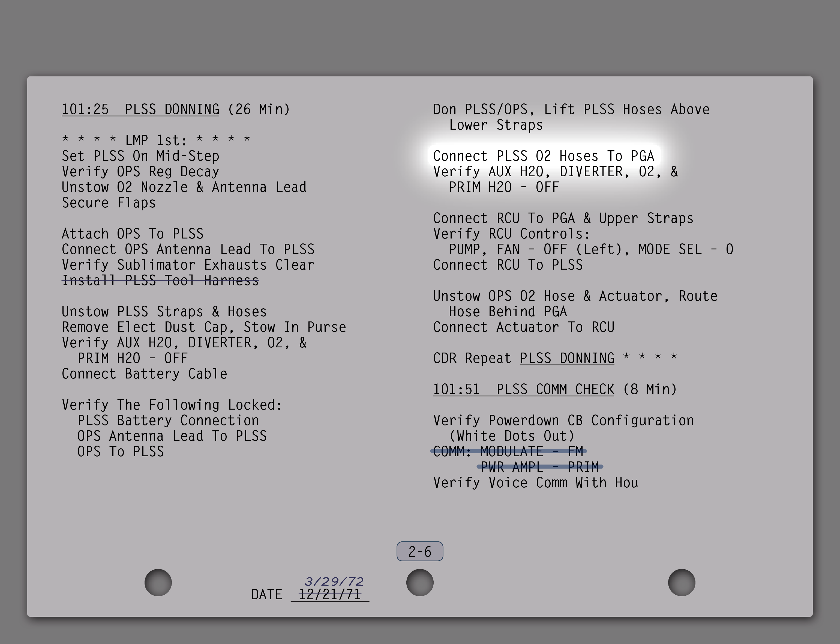
Task: Click the 2-6 page number badge
Action: coord(420,551)
